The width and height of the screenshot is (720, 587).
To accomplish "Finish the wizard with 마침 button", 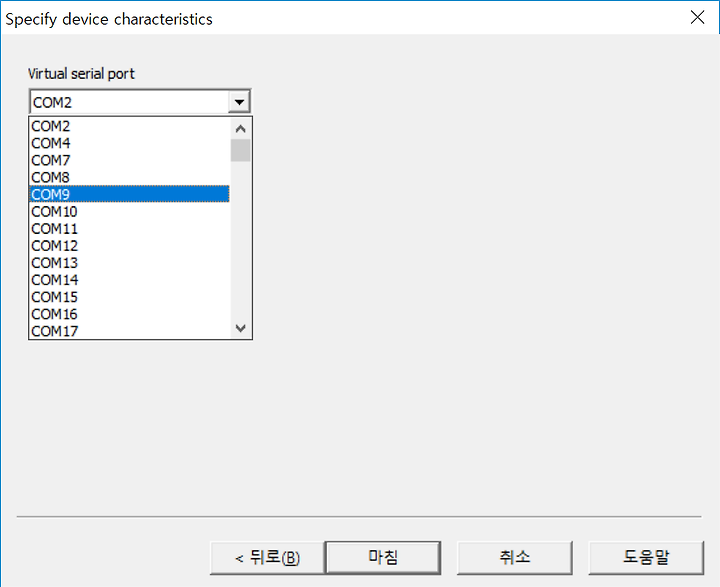I will point(383,558).
